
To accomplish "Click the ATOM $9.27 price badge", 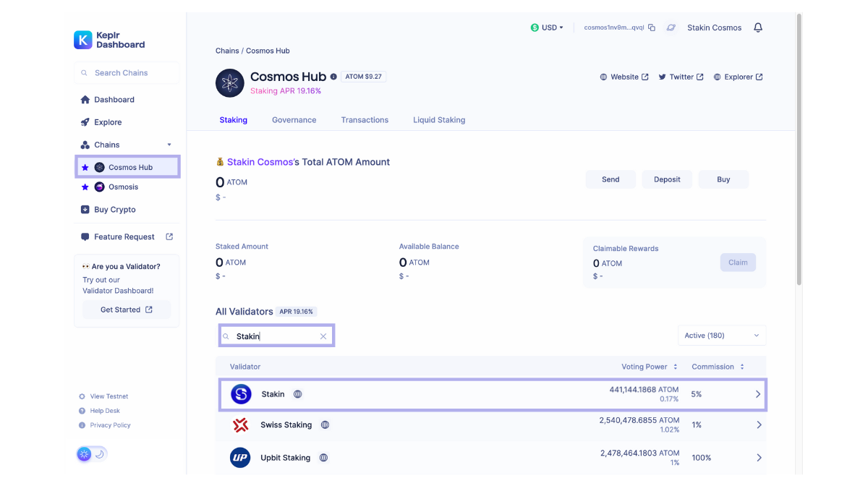I will point(364,77).
